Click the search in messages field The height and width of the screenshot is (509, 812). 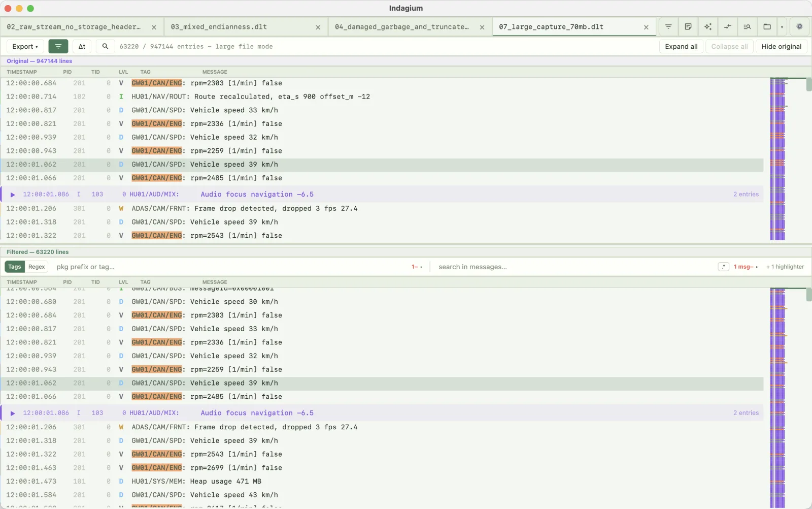(x=576, y=267)
